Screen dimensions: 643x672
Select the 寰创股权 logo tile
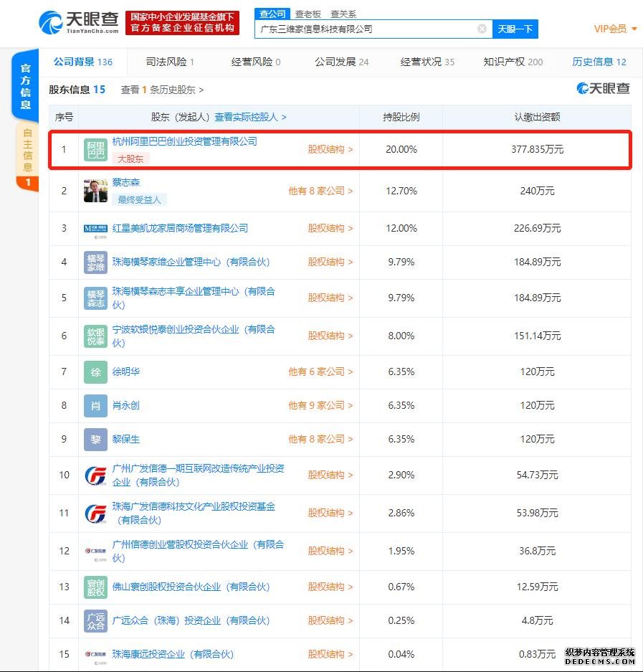coord(95,587)
